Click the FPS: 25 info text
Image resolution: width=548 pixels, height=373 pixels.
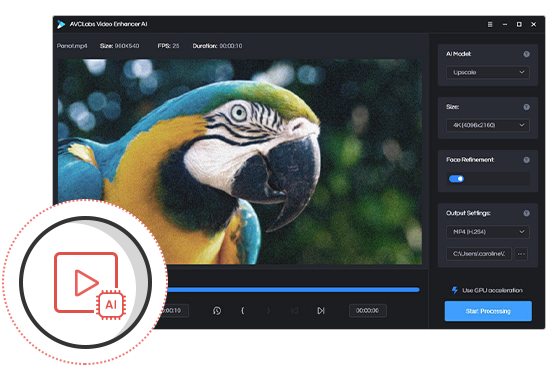coord(168,46)
